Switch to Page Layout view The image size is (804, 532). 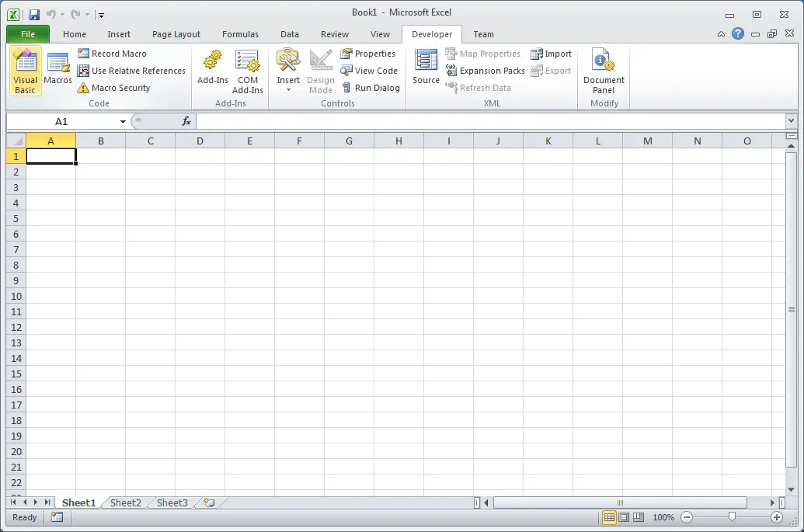point(624,517)
